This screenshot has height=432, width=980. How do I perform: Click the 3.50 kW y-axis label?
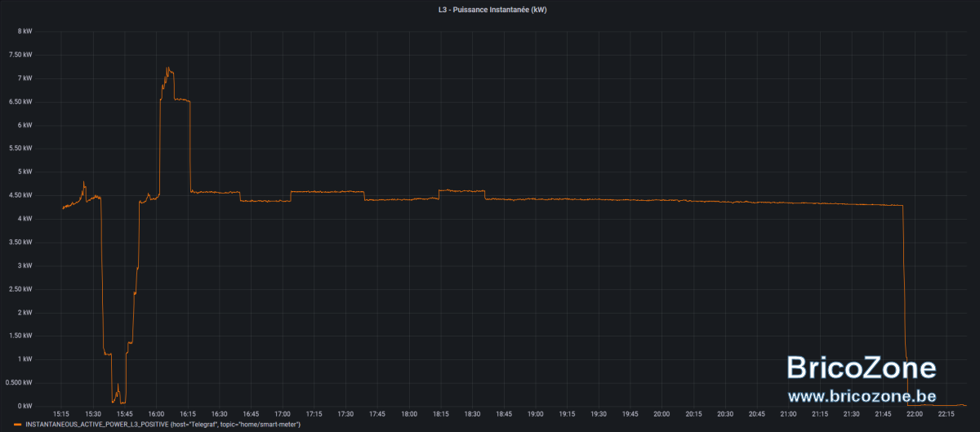[x=20, y=242]
